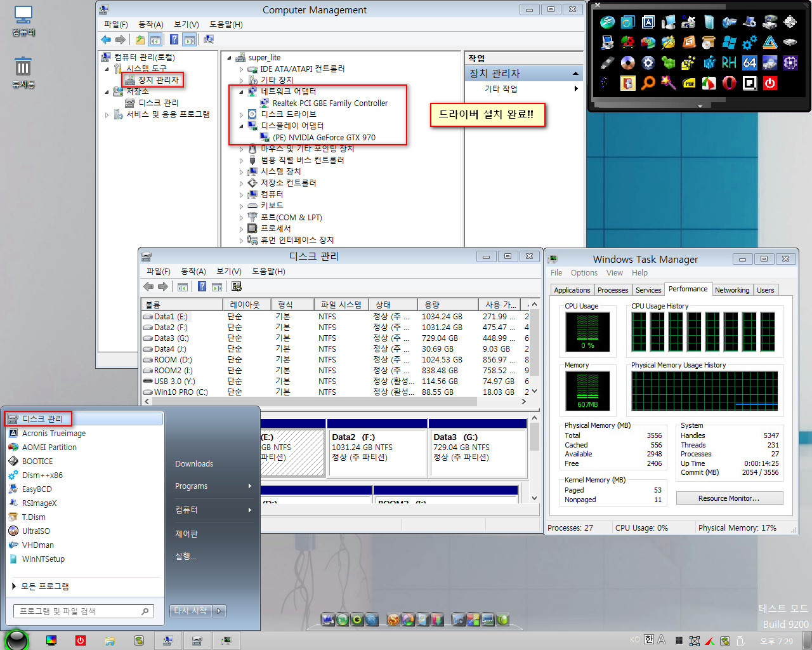Switch to the Users tab in Task Manager
This screenshot has width=812, height=650.
coord(766,290)
